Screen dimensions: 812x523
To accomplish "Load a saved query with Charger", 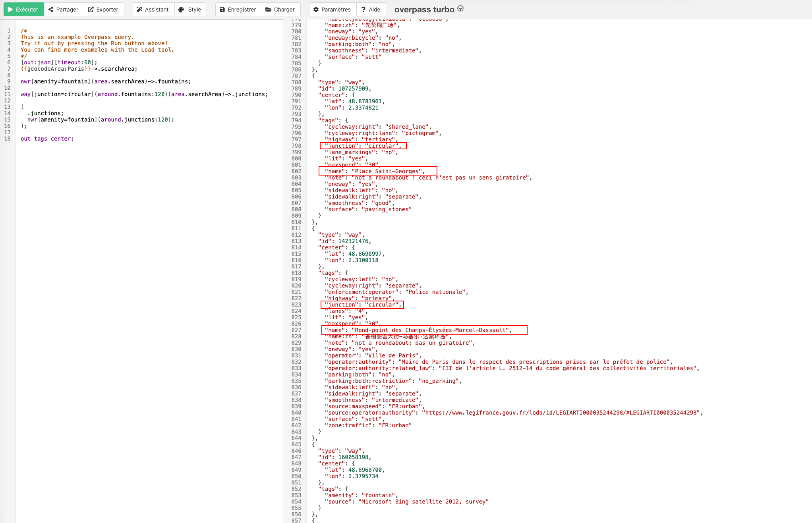I will click(x=281, y=10).
